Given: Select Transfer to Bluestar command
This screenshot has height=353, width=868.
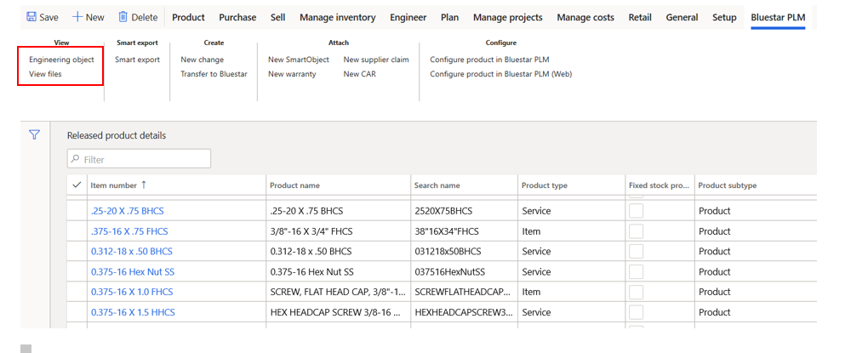Looking at the screenshot, I should click(214, 74).
